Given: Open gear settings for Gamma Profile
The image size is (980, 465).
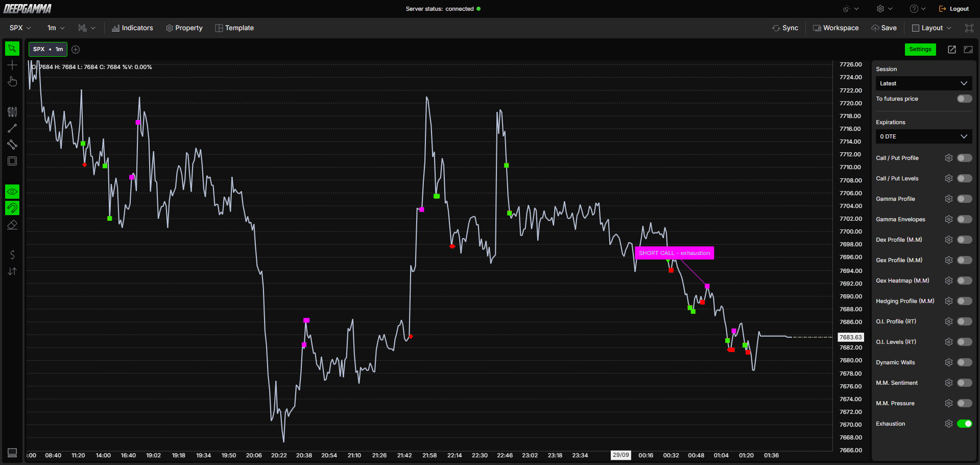Looking at the screenshot, I should (x=949, y=199).
